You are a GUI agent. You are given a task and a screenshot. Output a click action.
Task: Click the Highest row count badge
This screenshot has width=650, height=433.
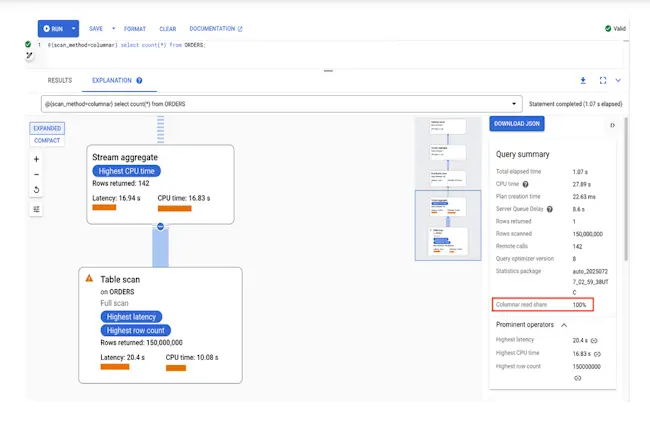136,331
